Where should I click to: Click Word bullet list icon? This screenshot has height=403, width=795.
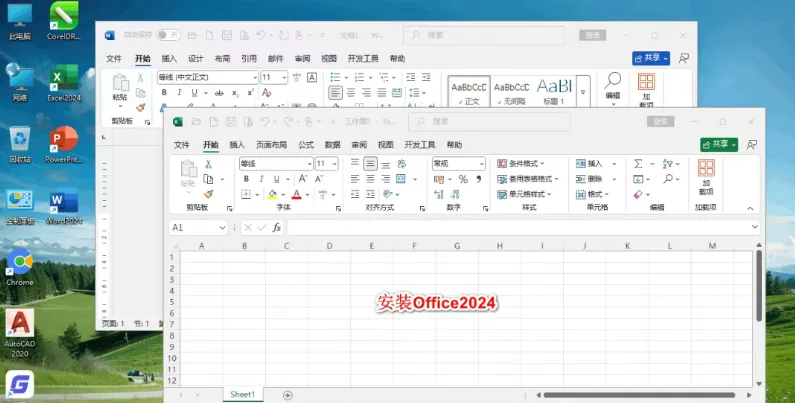click(x=335, y=77)
